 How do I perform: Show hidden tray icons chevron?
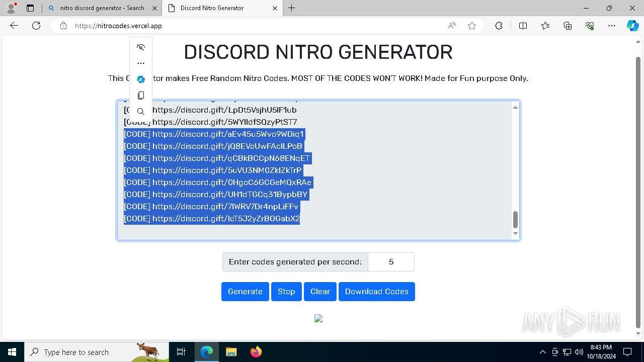pyautogui.click(x=542, y=352)
